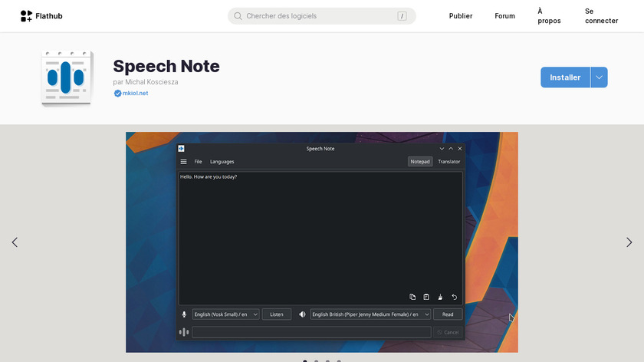Click the clear text broom icon
Viewport: 644px width, 362px height.
(x=440, y=297)
